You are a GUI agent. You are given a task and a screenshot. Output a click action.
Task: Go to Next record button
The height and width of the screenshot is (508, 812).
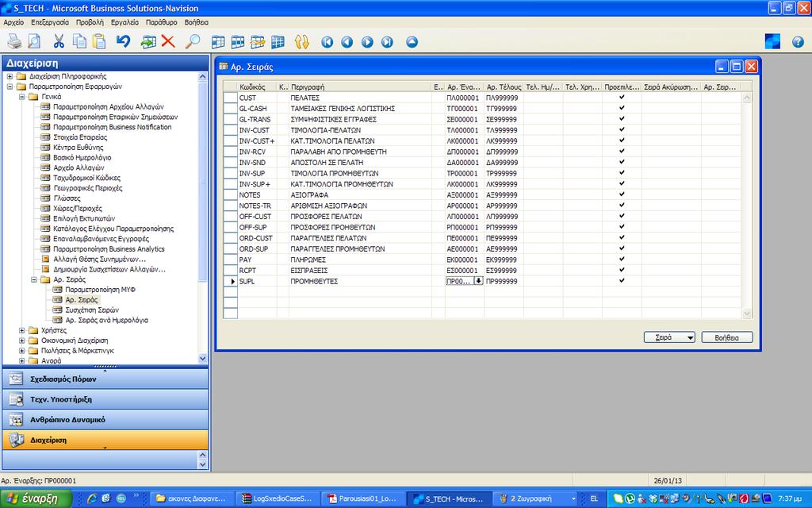tap(367, 42)
